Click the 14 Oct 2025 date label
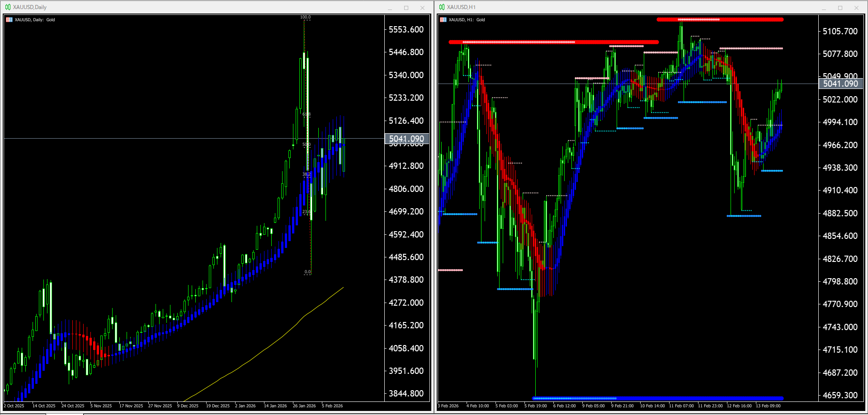868x415 pixels. (44, 406)
